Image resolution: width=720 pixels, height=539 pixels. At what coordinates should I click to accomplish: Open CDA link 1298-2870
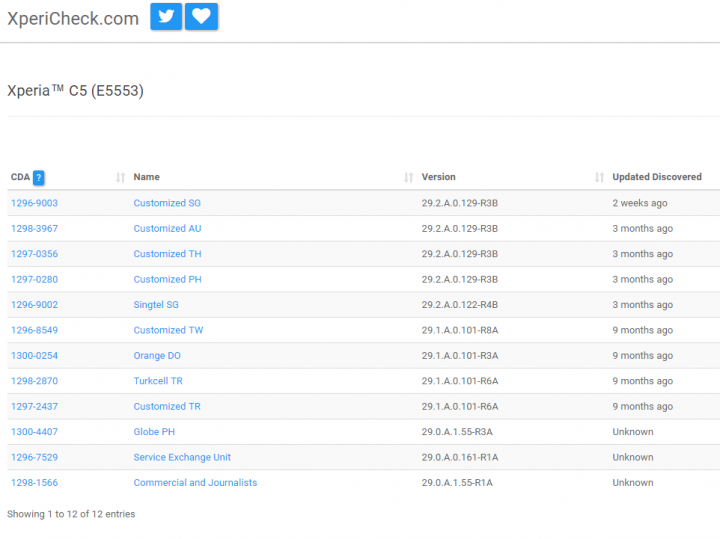pyautogui.click(x=34, y=381)
